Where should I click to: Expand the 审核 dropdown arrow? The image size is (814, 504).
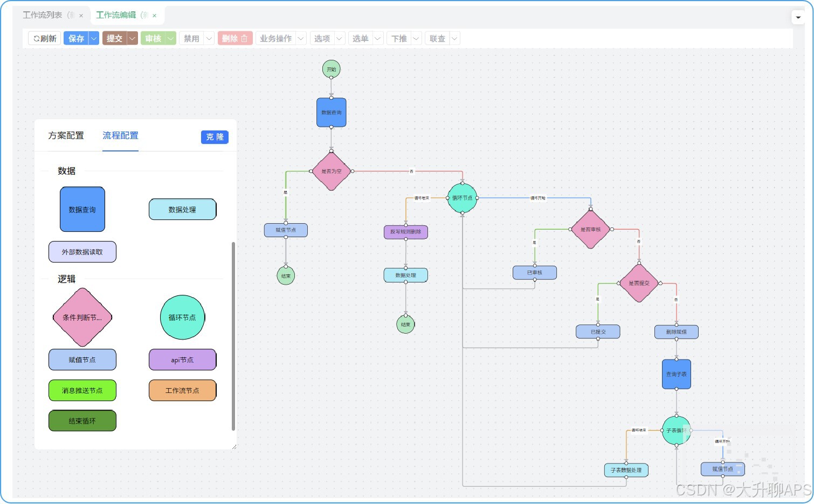pyautogui.click(x=170, y=38)
